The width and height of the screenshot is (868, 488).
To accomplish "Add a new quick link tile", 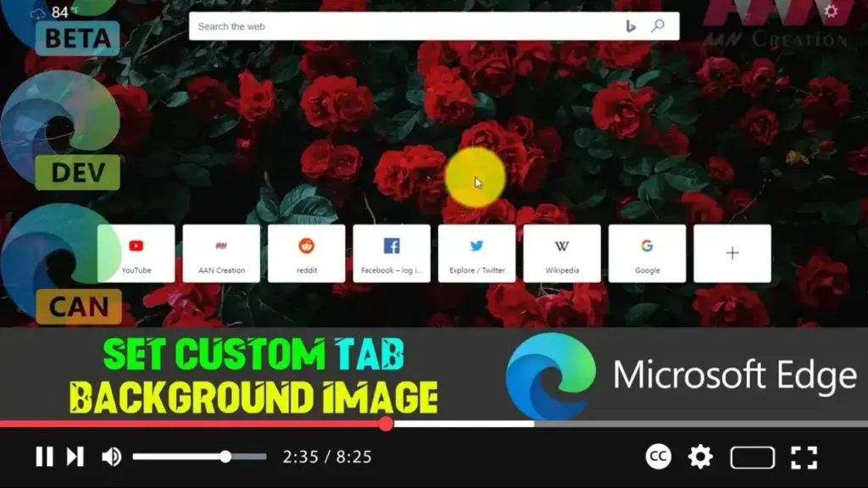I will click(x=732, y=253).
